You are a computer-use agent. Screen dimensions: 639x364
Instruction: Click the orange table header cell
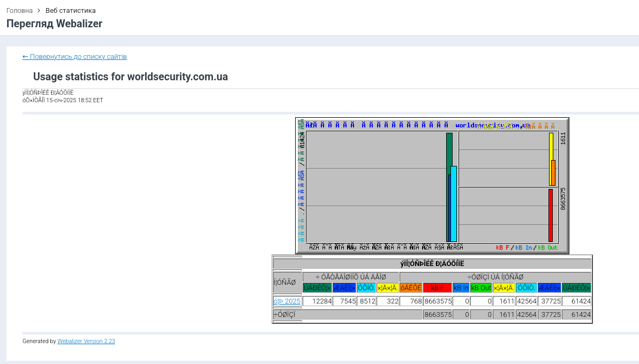pos(411,288)
